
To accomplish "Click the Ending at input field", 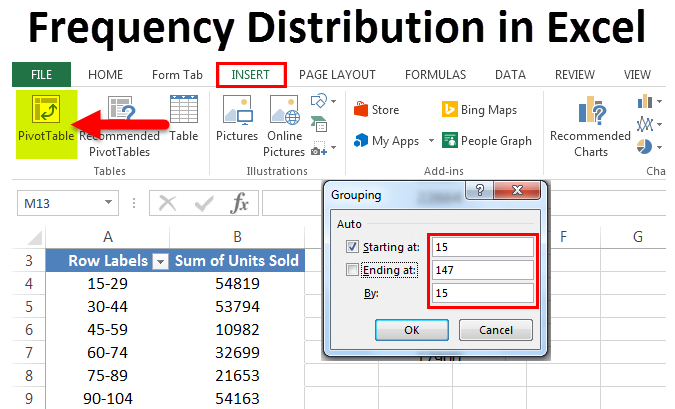I will (483, 270).
